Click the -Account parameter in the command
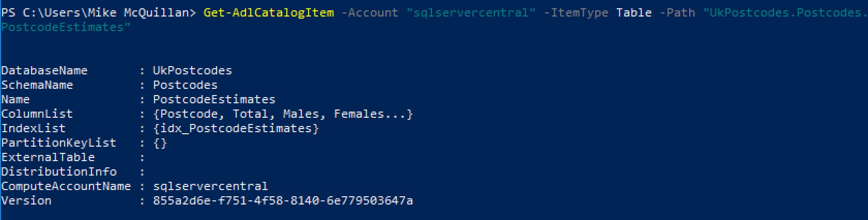868x220 pixels. [x=370, y=12]
